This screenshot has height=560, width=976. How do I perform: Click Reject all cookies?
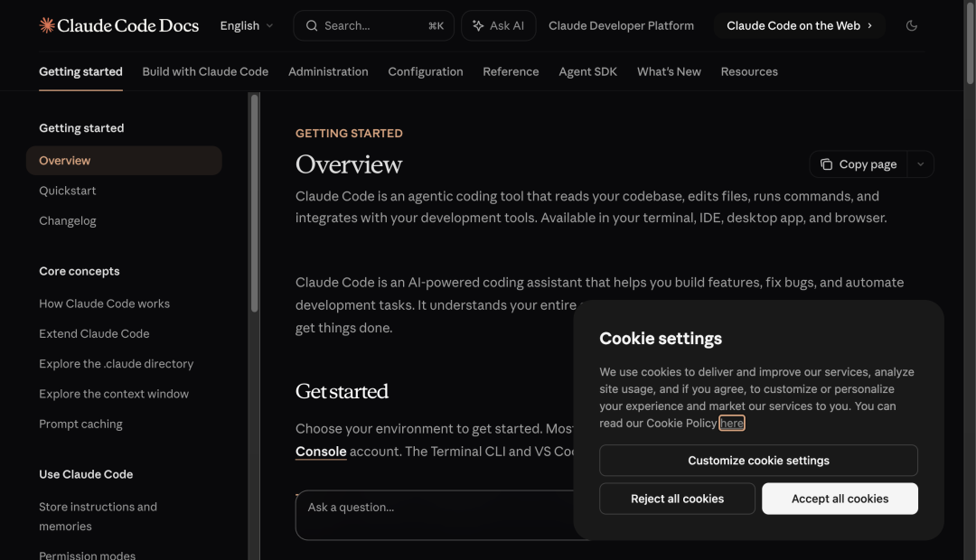pos(677,499)
